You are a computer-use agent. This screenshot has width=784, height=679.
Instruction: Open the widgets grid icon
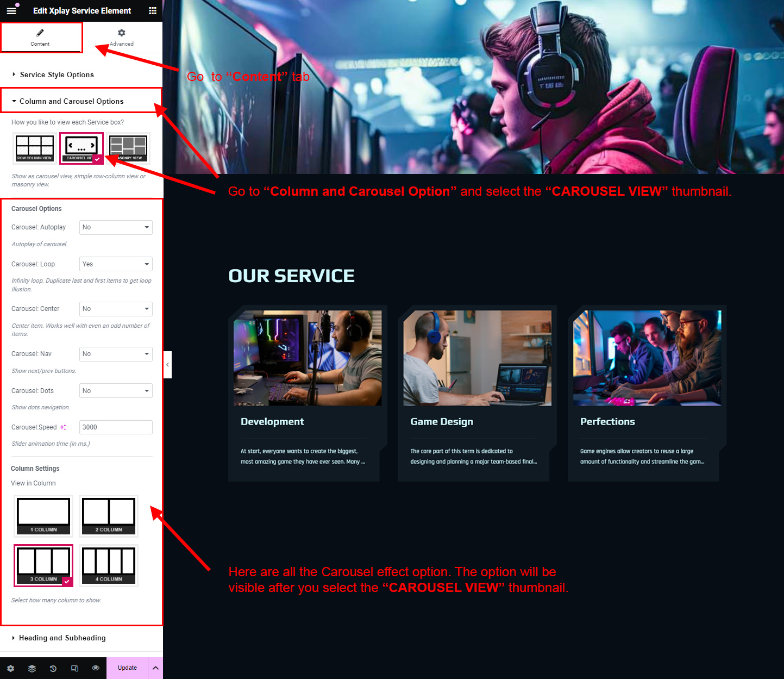153,11
